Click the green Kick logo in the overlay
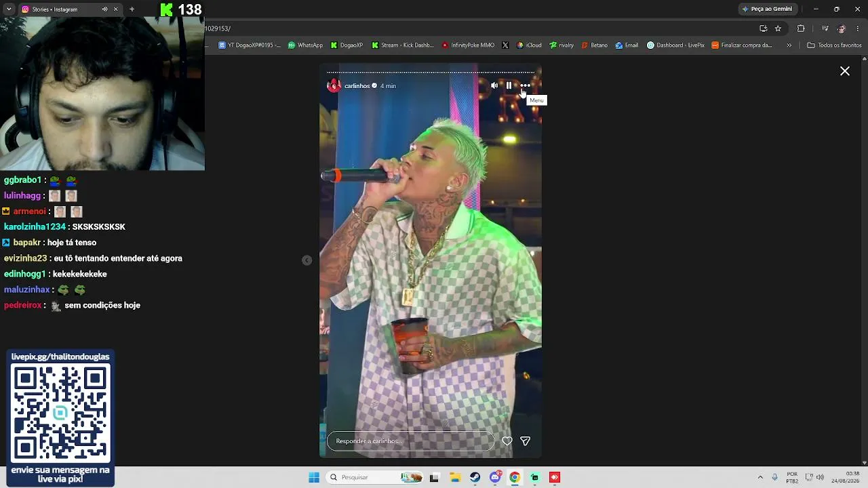Screen dimensions: 868x488 166,9
